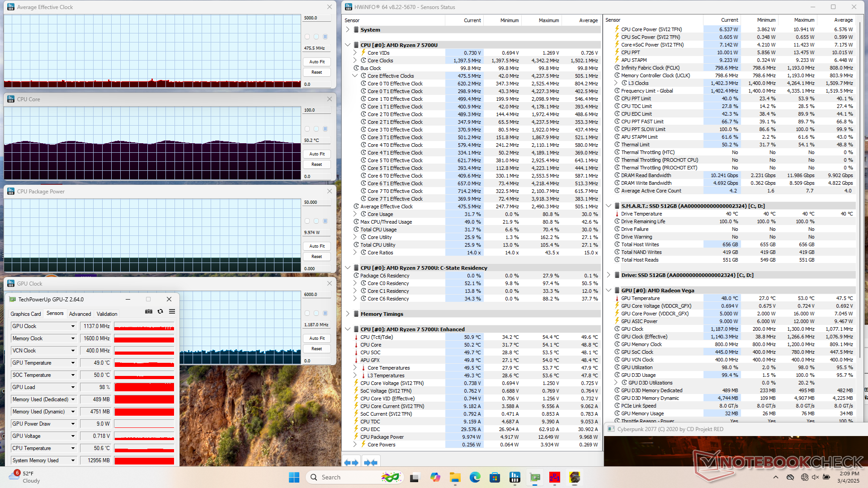This screenshot has height=488, width=868.
Task: Open Microsoft Store from taskbar
Action: point(495,477)
